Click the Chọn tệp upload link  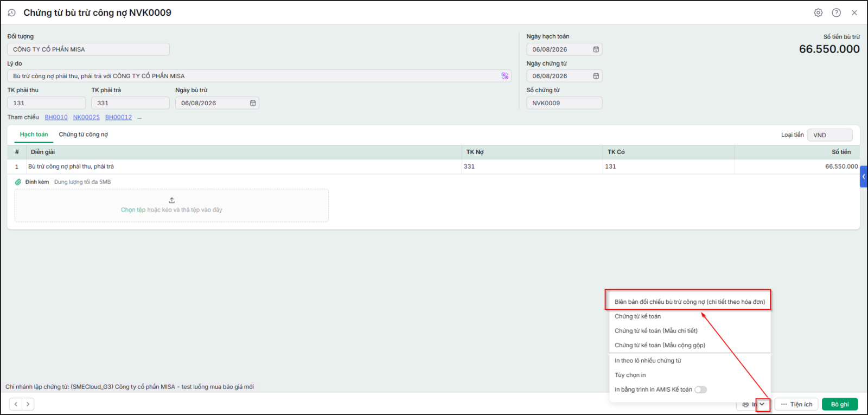(133, 210)
